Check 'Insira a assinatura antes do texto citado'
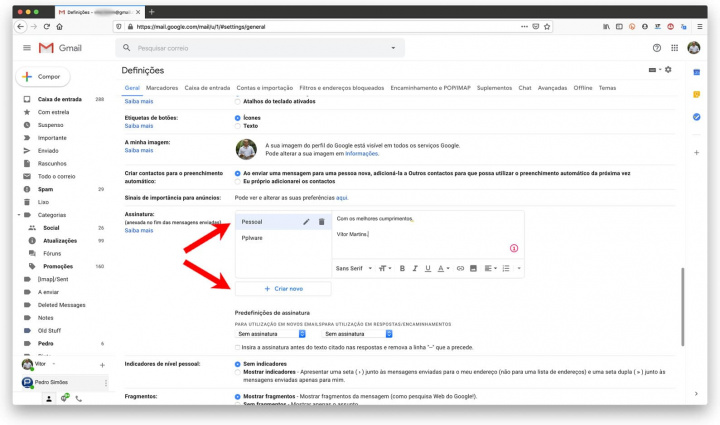The image size is (720, 425). 237,346
